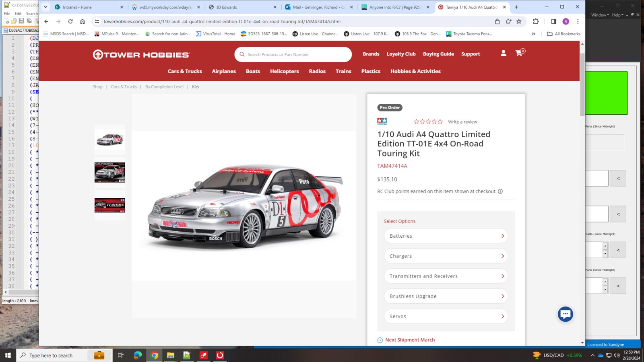
Task: Open Chrome from the taskbar
Action: pos(154,355)
